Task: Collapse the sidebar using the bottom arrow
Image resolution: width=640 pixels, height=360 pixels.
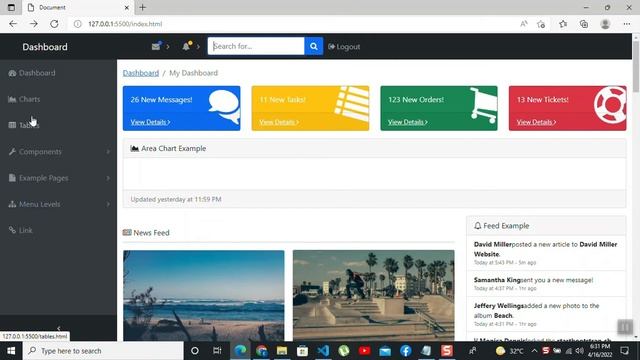Action: (x=58, y=328)
